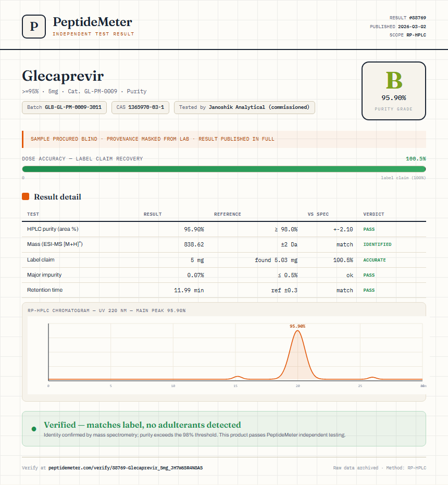Click the 0.07% major impurity result
The height and width of the screenshot is (485, 448).
(195, 275)
